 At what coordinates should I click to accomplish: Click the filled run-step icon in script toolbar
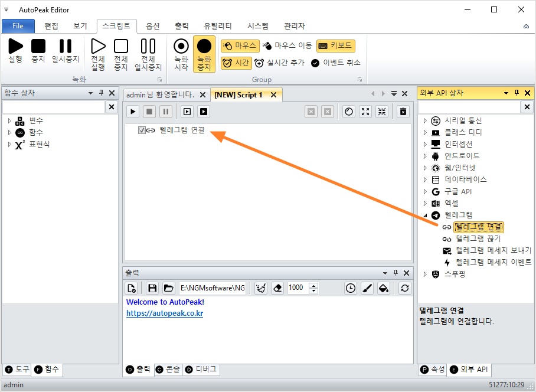[x=204, y=112]
